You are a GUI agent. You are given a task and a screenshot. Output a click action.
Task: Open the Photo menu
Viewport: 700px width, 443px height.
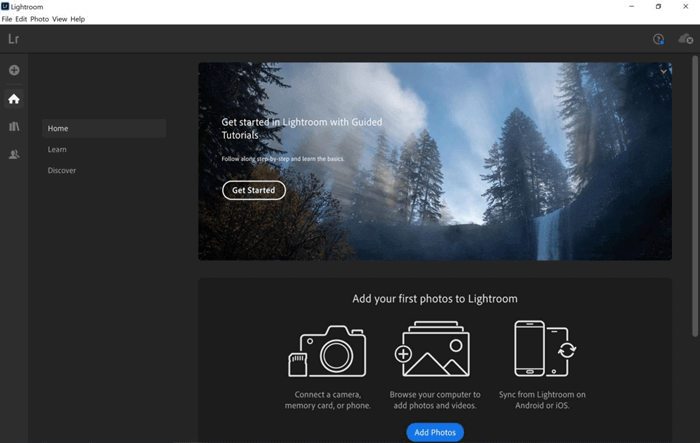(39, 19)
